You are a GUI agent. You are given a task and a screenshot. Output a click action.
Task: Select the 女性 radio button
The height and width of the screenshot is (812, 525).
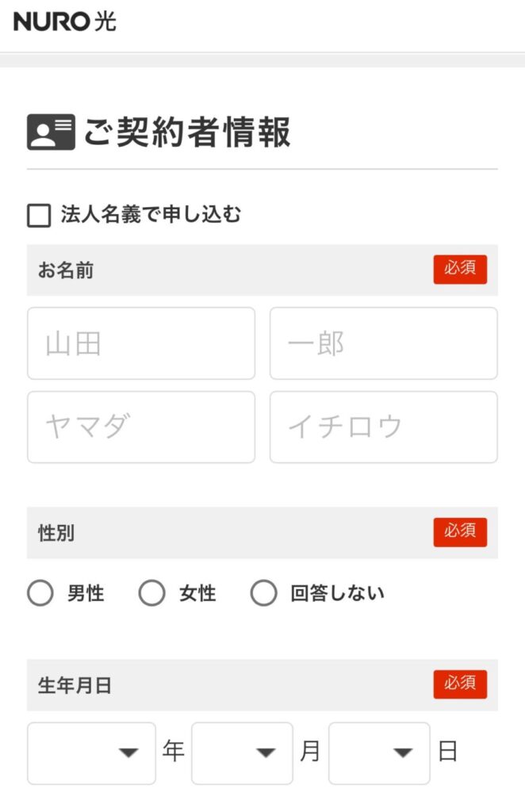[151, 593]
